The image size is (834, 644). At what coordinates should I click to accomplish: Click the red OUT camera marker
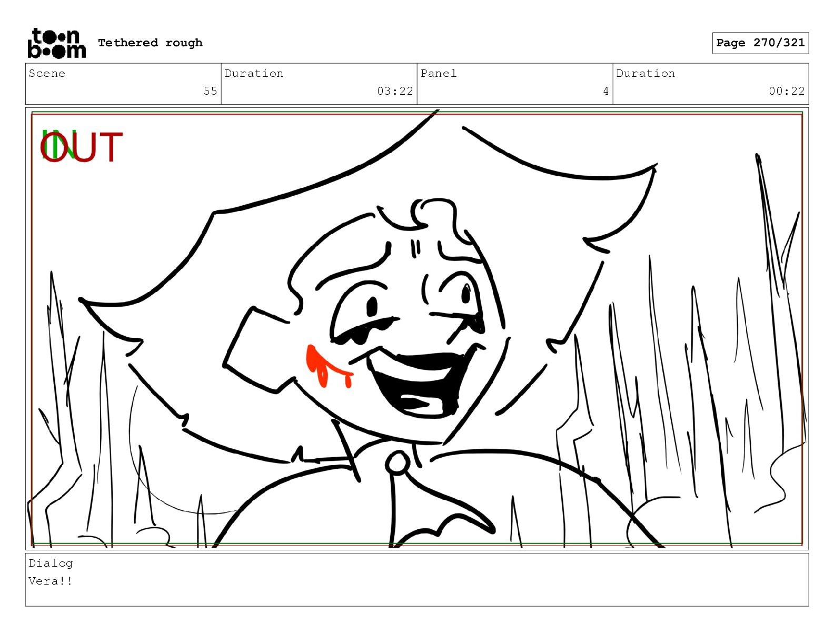pos(82,147)
